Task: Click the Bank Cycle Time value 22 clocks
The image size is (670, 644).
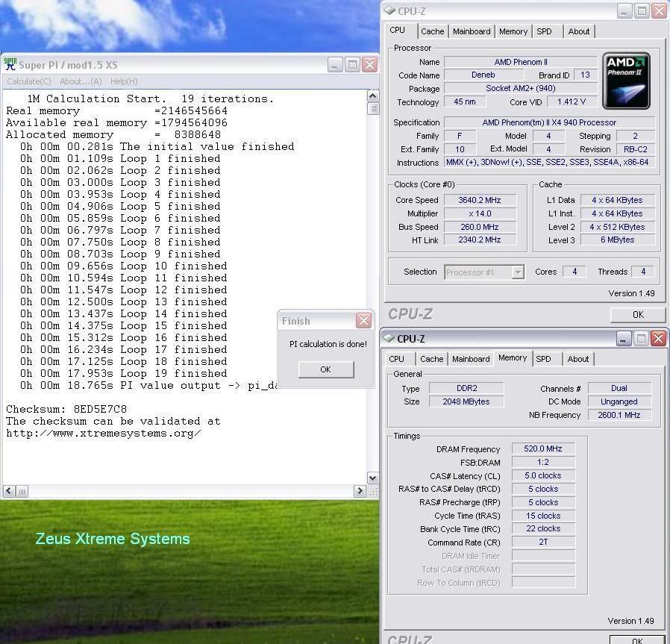Action: click(x=543, y=528)
